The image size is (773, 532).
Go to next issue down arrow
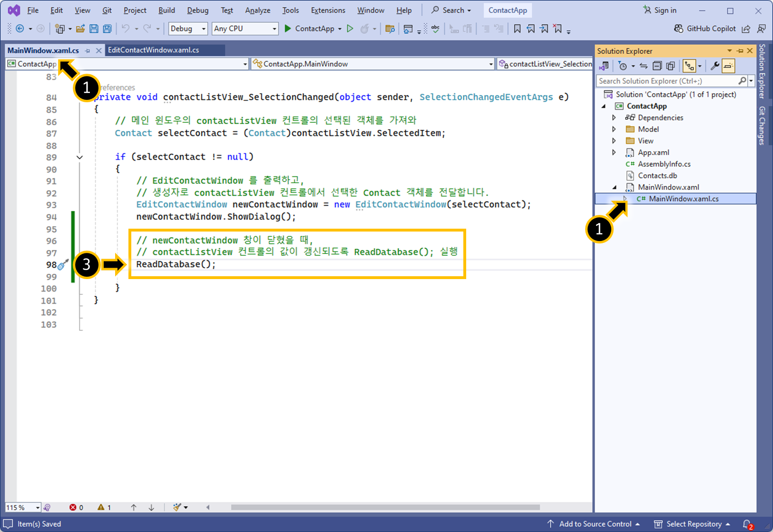(151, 507)
